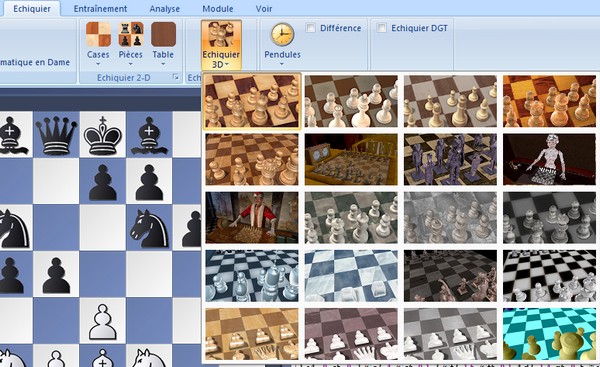600x367 pixels.
Task: Select the grey marble board with white pieces thumbnail
Action: click(351, 101)
